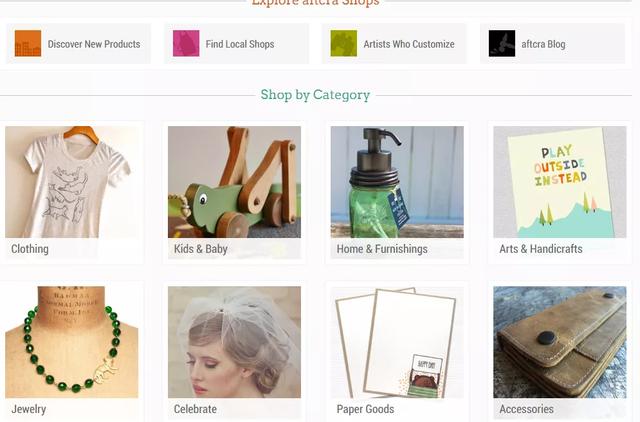This screenshot has width=640, height=422.
Task: Select the Play Outside Instead print image
Action: tap(560, 182)
